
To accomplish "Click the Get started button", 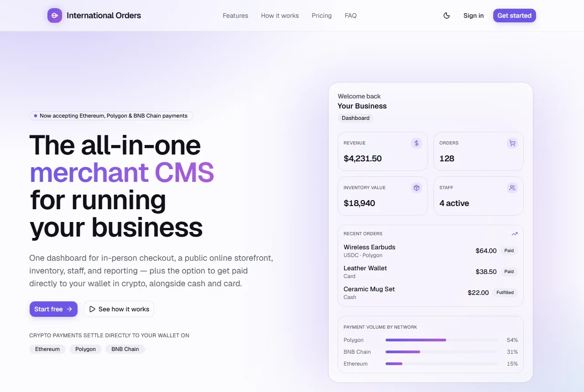I will click(515, 15).
